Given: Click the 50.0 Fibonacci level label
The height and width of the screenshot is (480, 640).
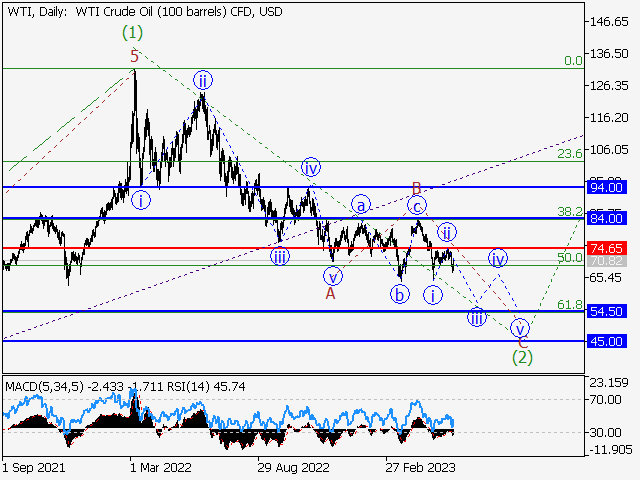Looking at the screenshot, I should 571,258.
